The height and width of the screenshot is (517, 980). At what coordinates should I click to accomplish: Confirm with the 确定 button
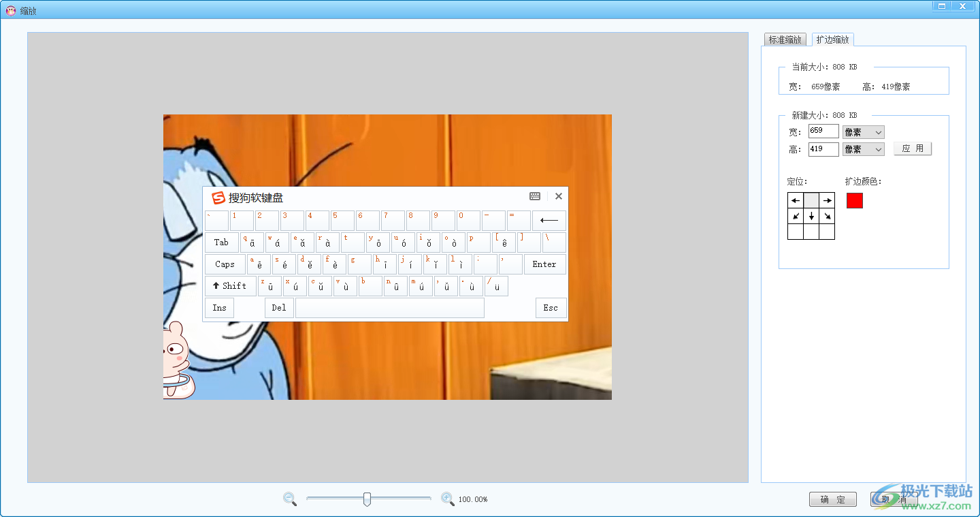[833, 499]
